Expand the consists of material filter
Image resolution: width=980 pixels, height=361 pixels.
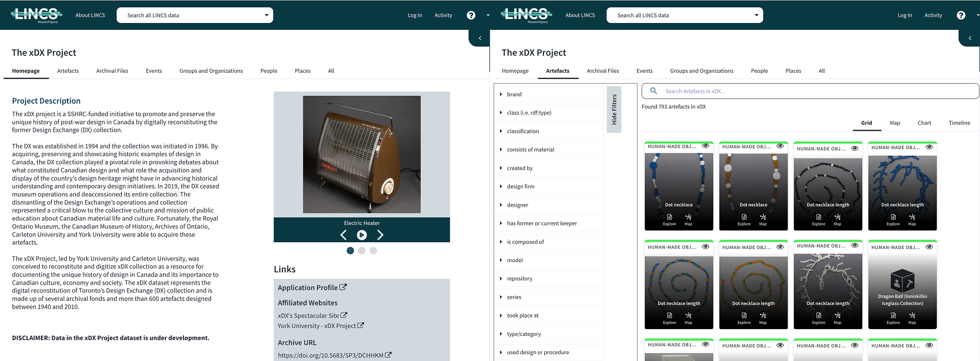[549, 150]
